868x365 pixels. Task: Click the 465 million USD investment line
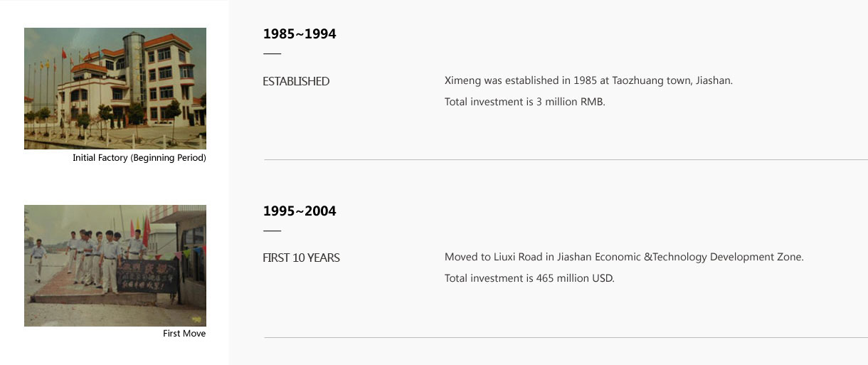pos(529,278)
